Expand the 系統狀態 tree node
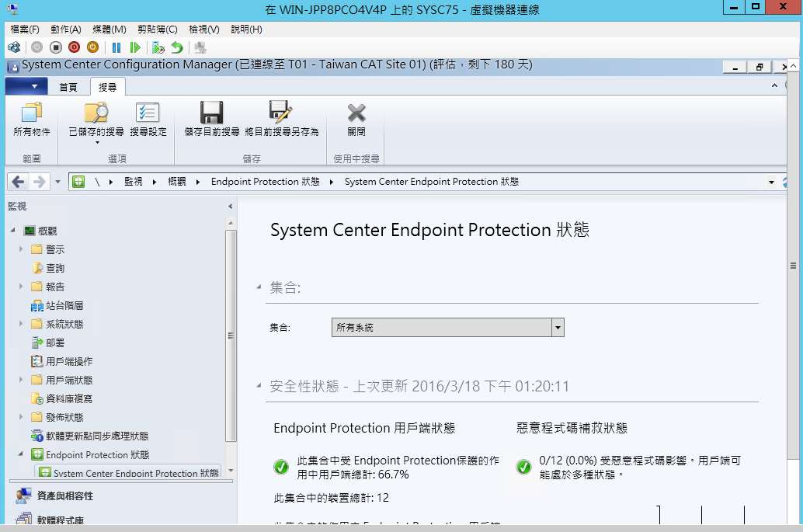The width and height of the screenshot is (803, 532). tap(21, 324)
